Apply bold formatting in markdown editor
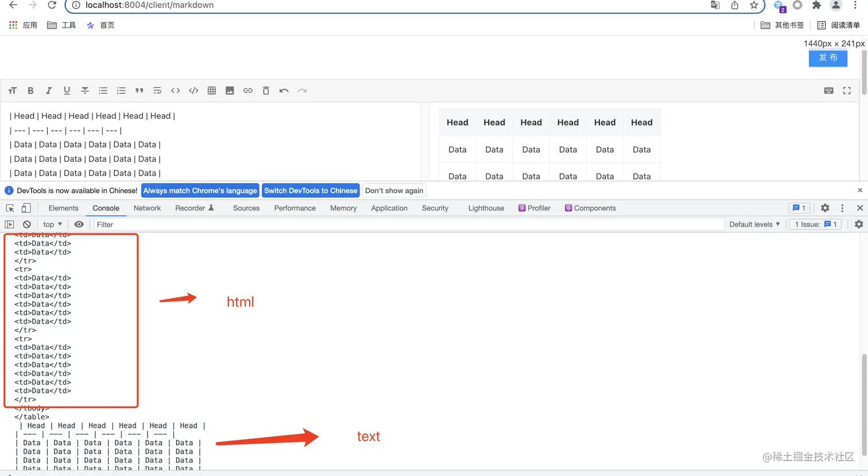This screenshot has width=868, height=476. pyautogui.click(x=30, y=91)
